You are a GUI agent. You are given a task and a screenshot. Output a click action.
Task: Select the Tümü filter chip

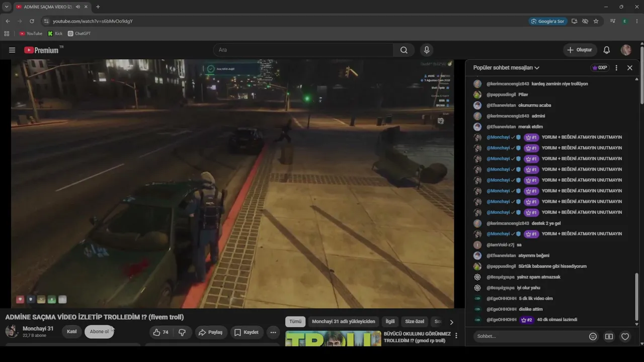295,322
